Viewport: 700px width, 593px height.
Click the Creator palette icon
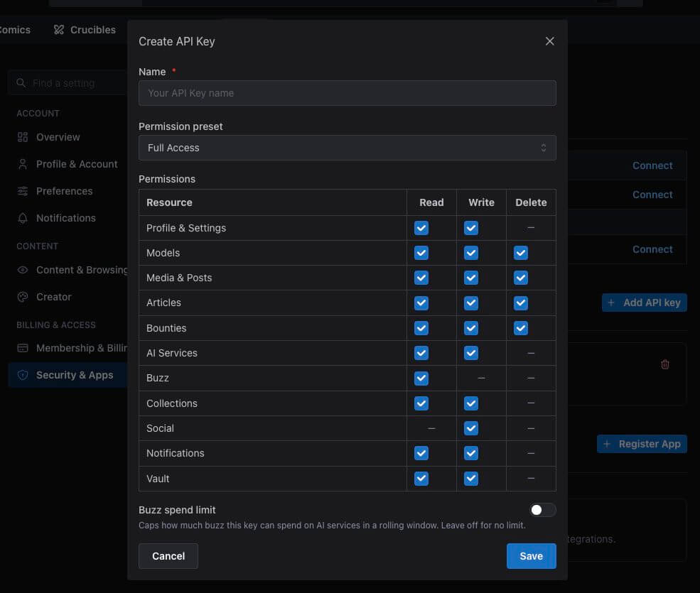click(23, 297)
